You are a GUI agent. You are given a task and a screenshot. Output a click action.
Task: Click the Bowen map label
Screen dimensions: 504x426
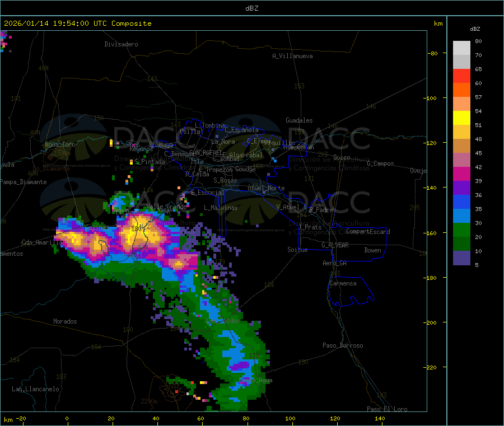pos(373,250)
